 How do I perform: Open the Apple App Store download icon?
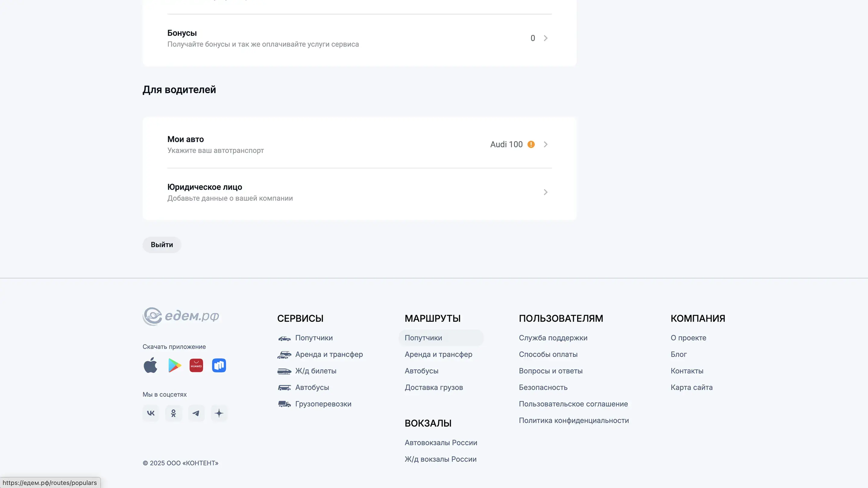click(150, 365)
